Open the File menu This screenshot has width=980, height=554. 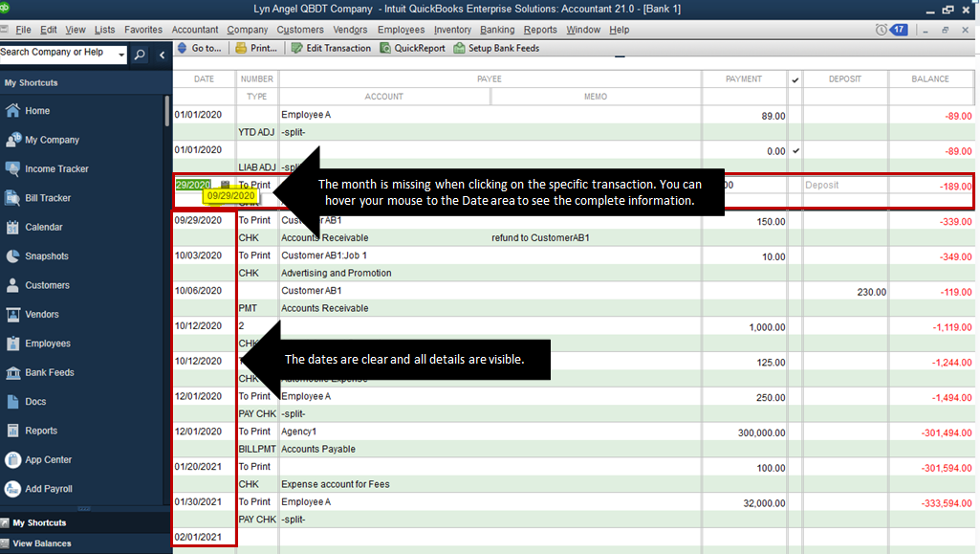pos(23,30)
